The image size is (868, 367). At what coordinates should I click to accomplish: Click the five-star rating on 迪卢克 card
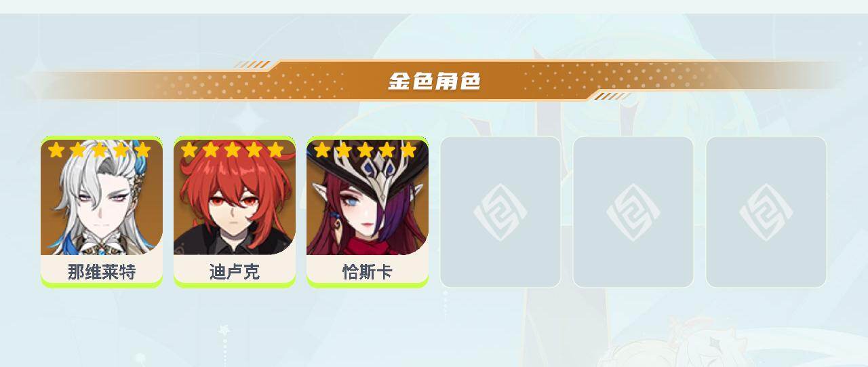232,150
